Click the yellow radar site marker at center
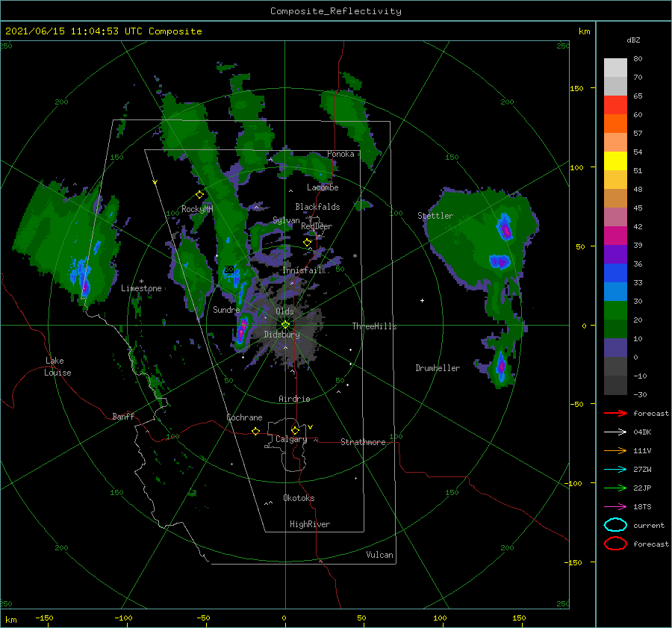This screenshot has width=672, height=628. (285, 325)
